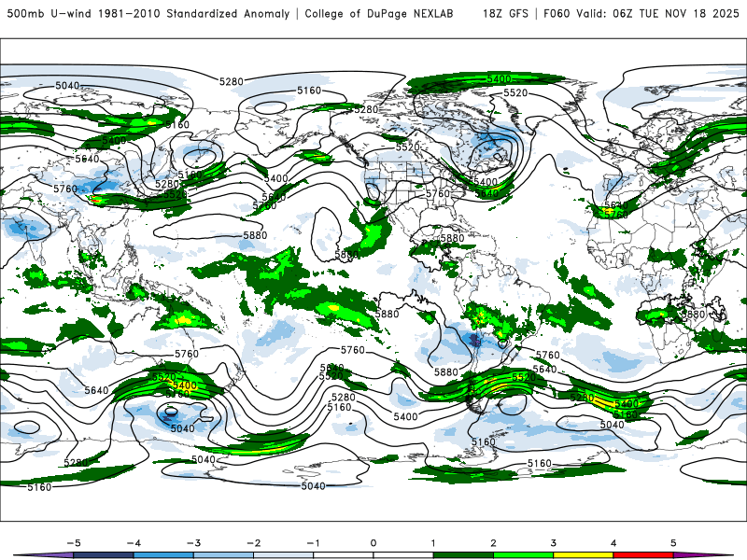The height and width of the screenshot is (560, 747).
Task: Click the colorbar label '-3'
Action: [x=193, y=543]
